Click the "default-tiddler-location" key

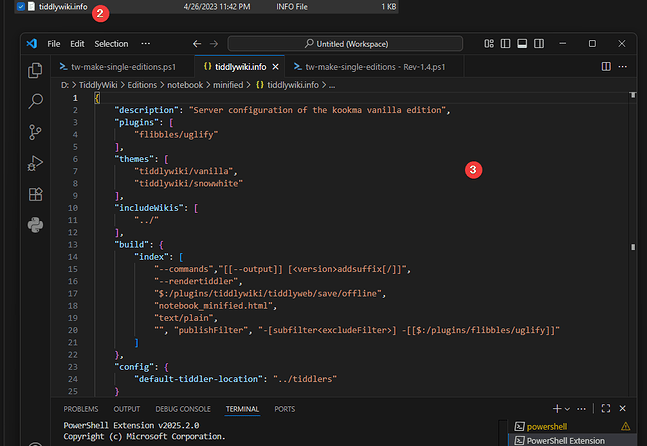click(x=198, y=379)
